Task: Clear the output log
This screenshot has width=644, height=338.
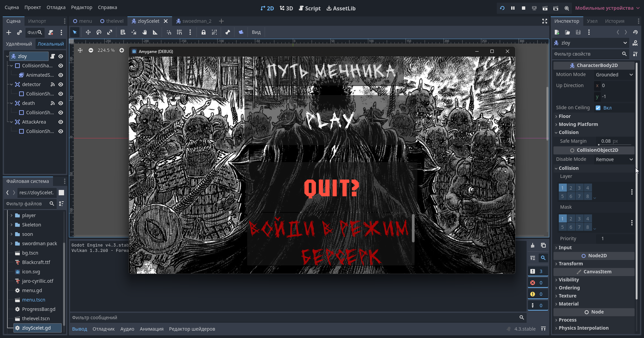Action: coord(533,245)
